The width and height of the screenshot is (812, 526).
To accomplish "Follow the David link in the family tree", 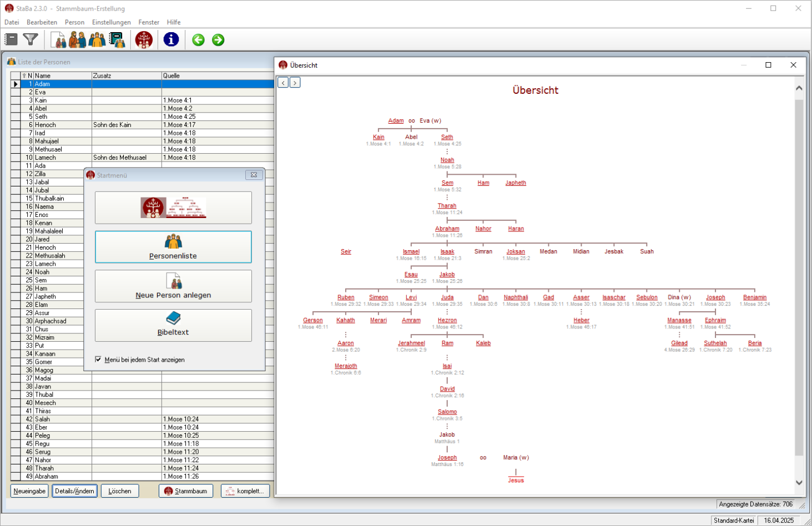I will (x=448, y=388).
